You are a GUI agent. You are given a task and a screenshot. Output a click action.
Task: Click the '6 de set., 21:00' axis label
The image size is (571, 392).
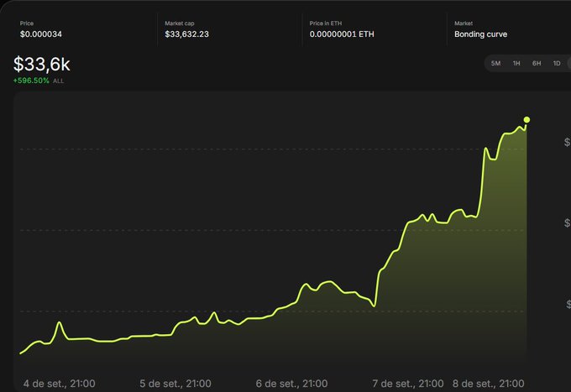pyautogui.click(x=291, y=384)
